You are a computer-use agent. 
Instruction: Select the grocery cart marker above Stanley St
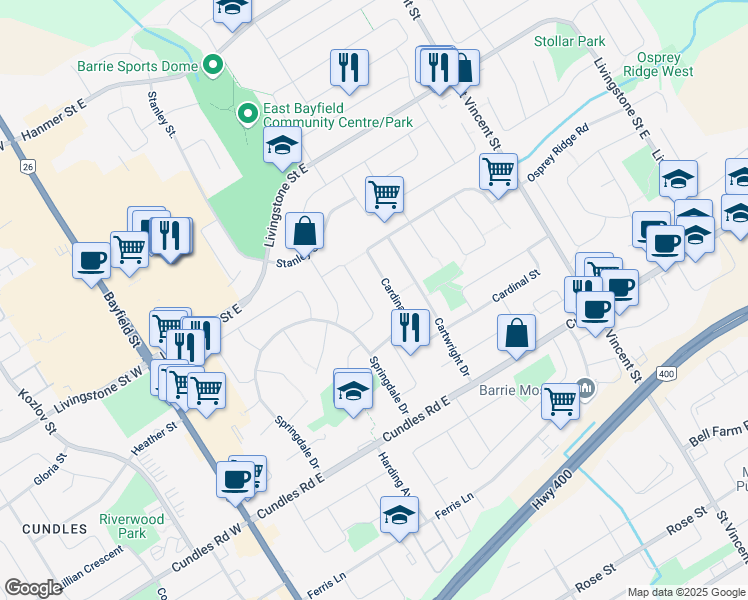tap(384, 198)
